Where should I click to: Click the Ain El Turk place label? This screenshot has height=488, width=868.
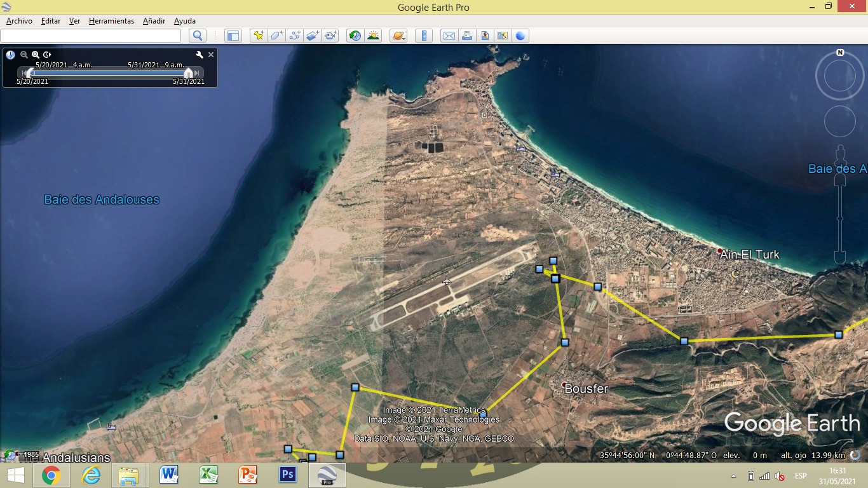[750, 254]
